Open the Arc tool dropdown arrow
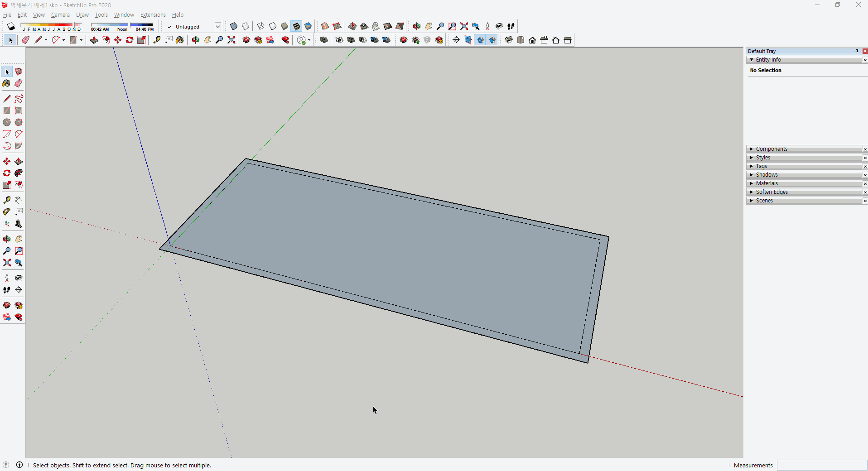 [63, 40]
